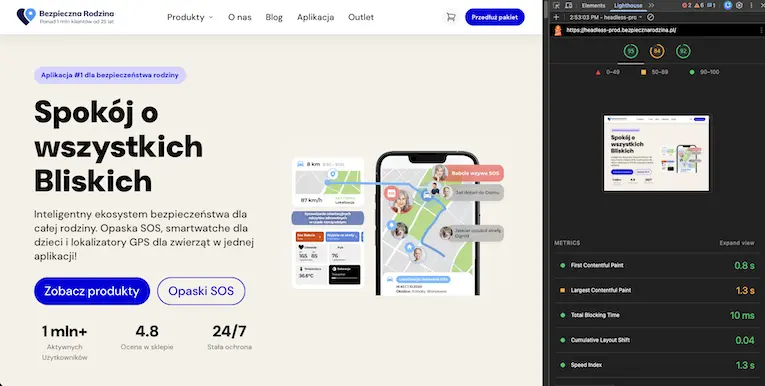The height and width of the screenshot is (386, 765).
Task: Open the shopping cart icon
Action: tap(451, 17)
